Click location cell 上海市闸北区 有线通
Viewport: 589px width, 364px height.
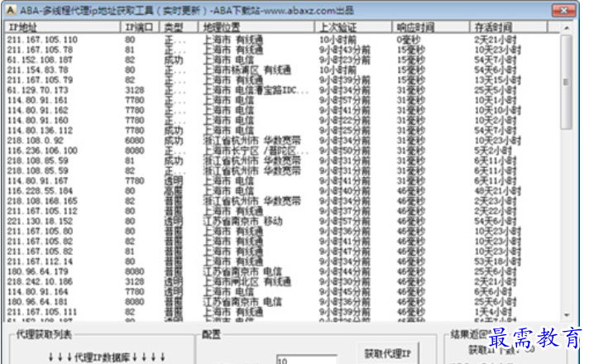click(x=247, y=282)
